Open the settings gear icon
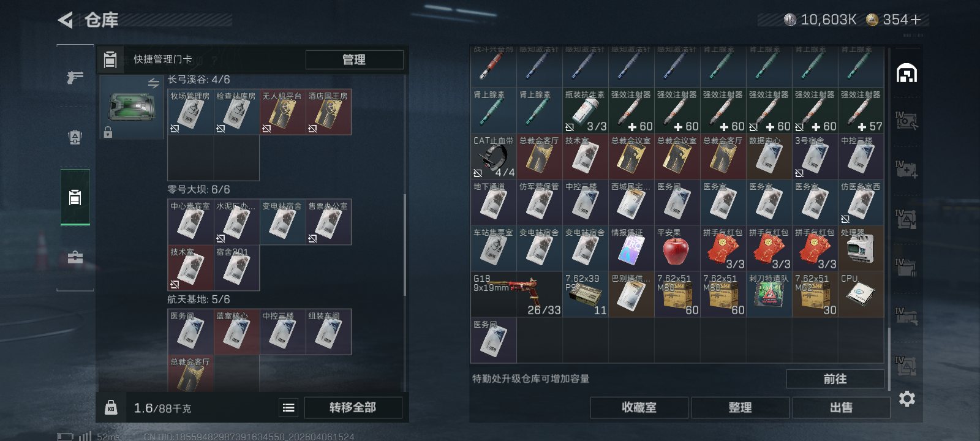Image resolution: width=980 pixels, height=441 pixels. (907, 399)
